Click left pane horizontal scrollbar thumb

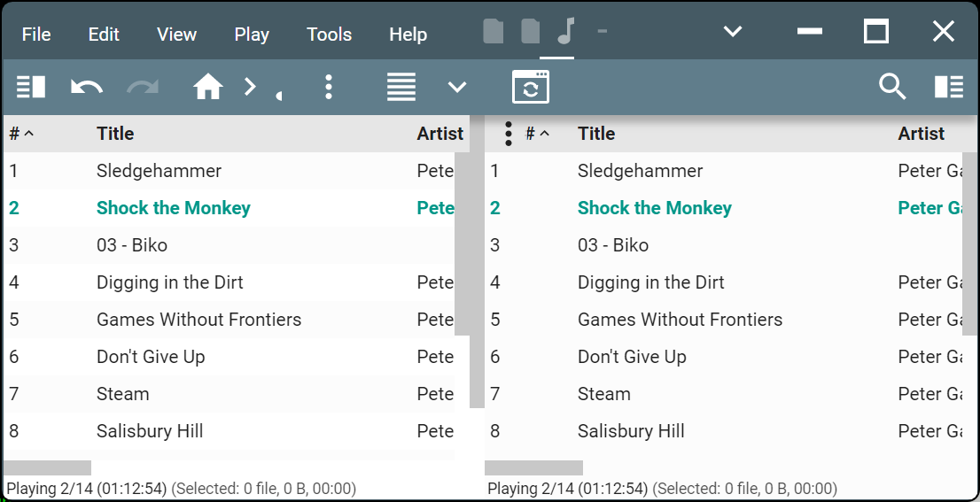click(47, 467)
